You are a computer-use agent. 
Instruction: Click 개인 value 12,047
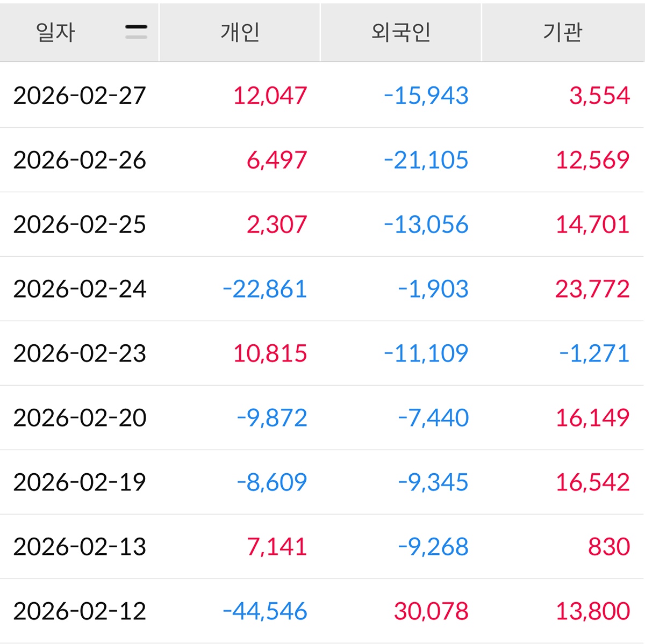270,96
